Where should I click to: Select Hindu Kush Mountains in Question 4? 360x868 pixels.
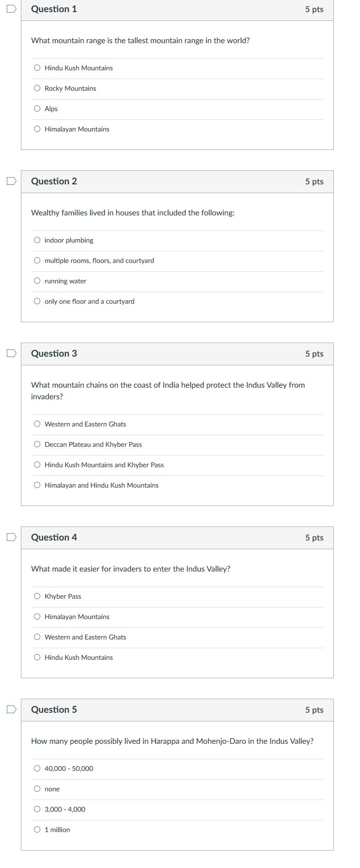tap(37, 657)
